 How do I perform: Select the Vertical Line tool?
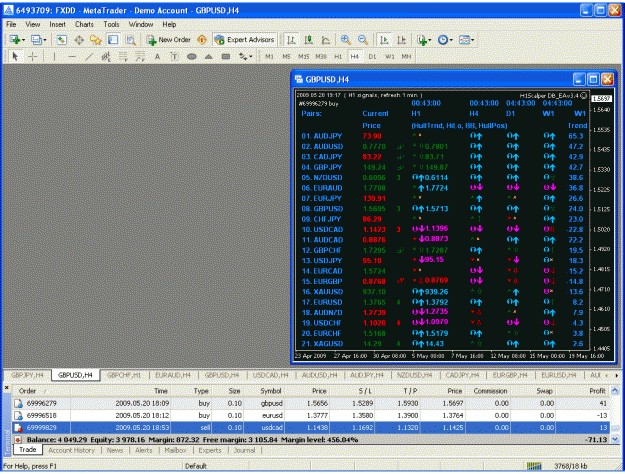coord(54,57)
